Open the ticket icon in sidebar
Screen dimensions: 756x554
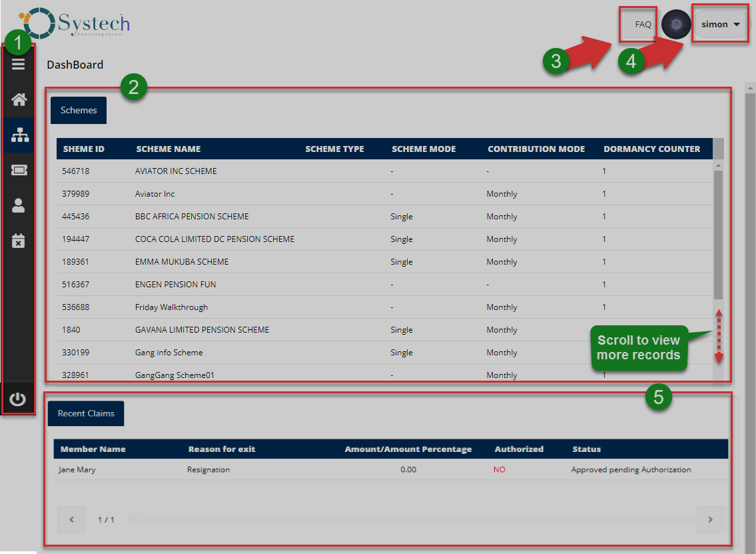(19, 170)
